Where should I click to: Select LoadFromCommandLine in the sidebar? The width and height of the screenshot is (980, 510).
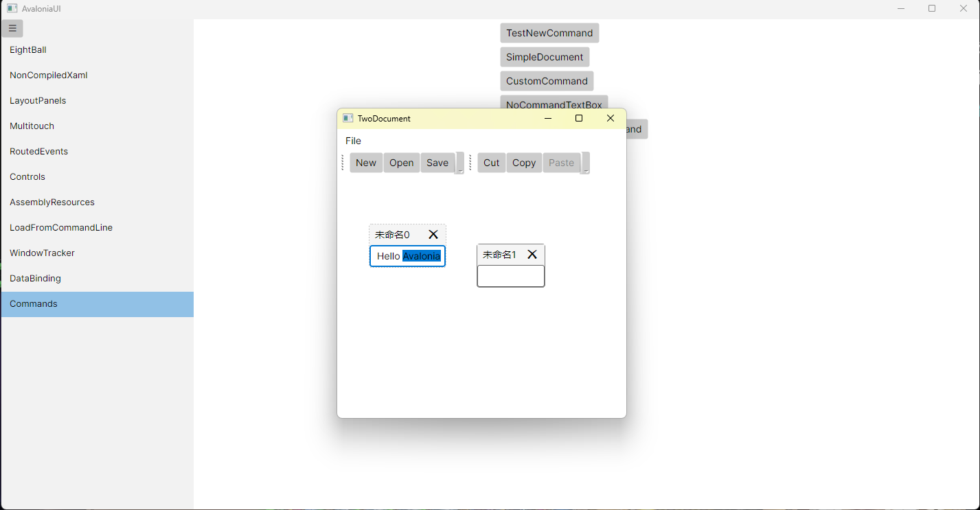click(x=98, y=228)
